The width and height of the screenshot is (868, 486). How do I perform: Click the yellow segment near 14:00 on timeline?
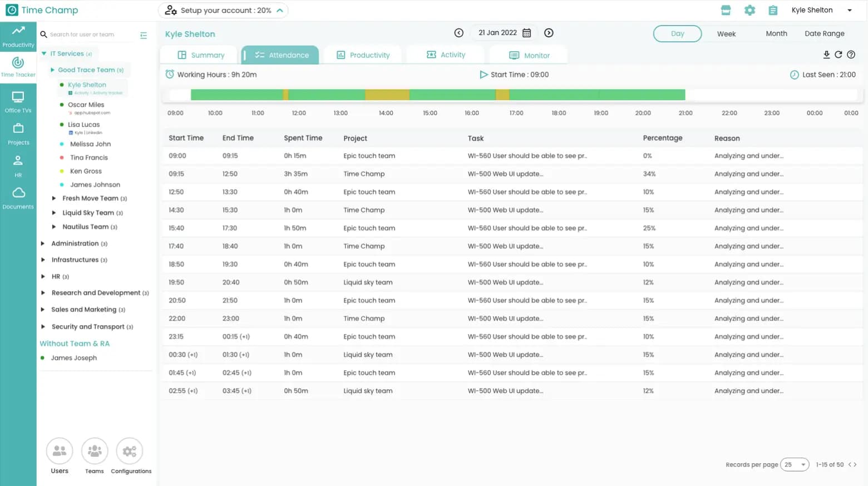387,95
